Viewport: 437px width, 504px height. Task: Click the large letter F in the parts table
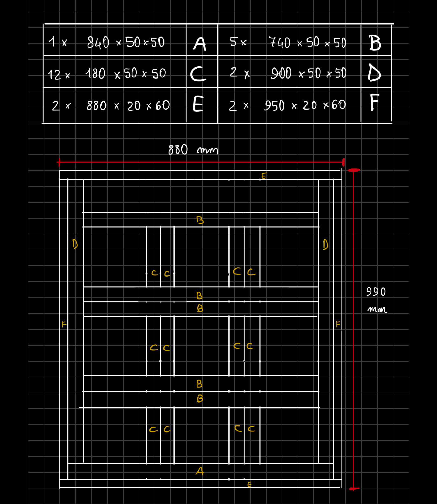tap(374, 103)
